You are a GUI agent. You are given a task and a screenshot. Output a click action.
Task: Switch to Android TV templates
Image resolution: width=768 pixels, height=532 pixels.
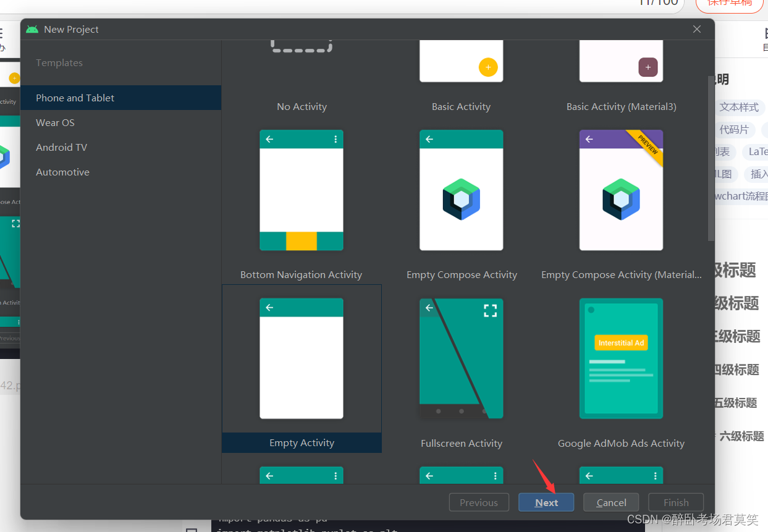[x=120, y=147]
